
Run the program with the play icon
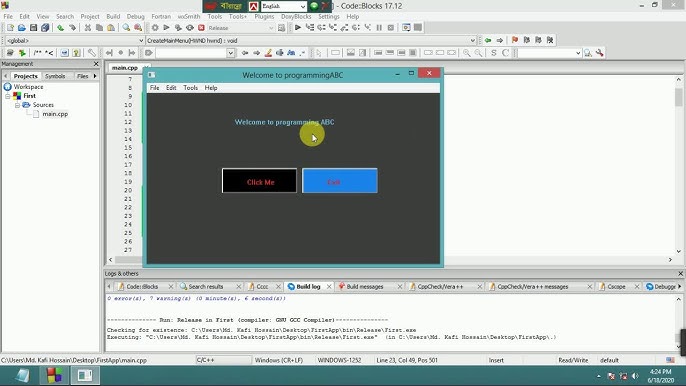(166, 28)
